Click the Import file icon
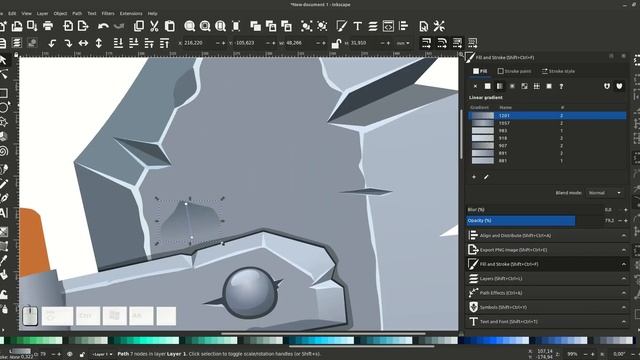 click(68, 26)
